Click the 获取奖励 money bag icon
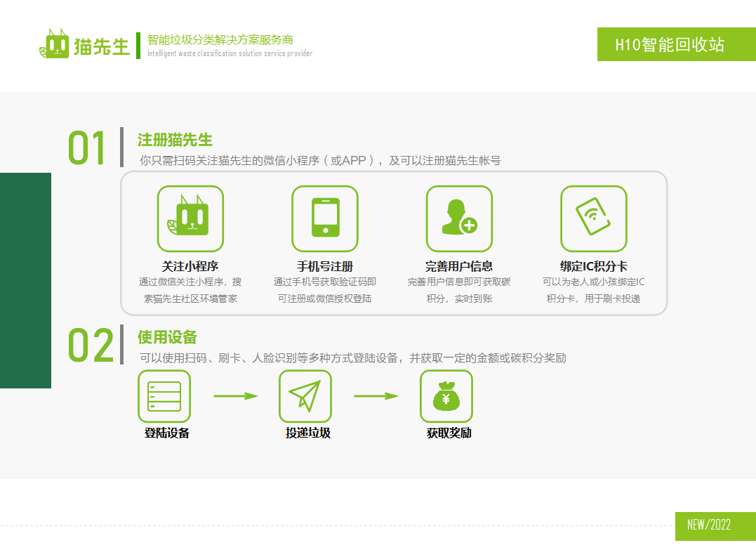Image resolution: width=756 pixels, height=557 pixels. point(446,396)
